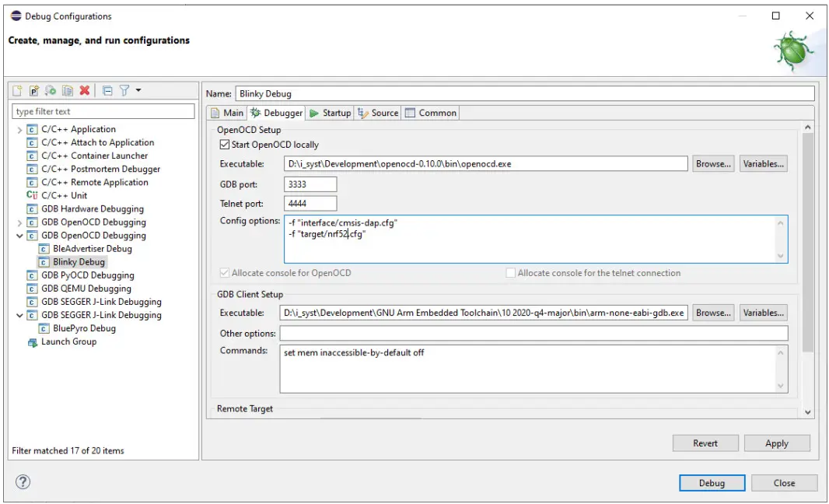Select C/C++ Attach to Application item
Screen dimensions: 829x504
coord(98,142)
